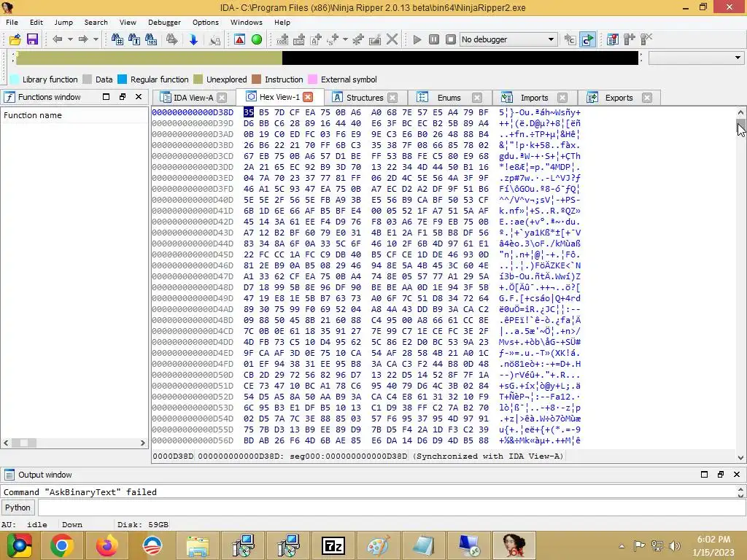
Task: Click the asterisk array toolbar icon
Action: (358, 39)
